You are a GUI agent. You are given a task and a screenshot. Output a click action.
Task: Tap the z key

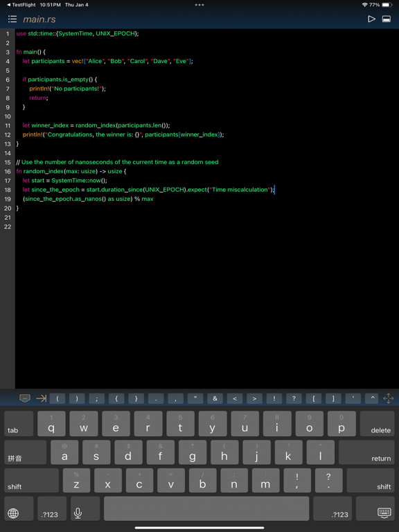click(76, 481)
